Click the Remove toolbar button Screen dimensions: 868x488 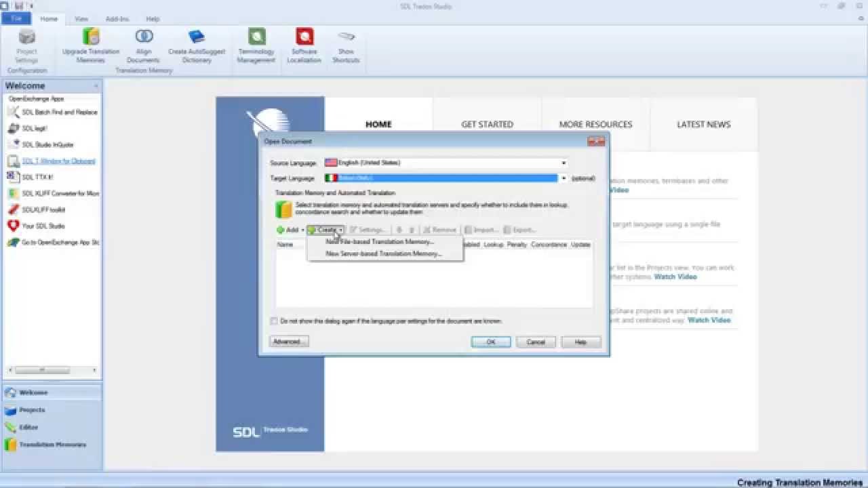439,230
